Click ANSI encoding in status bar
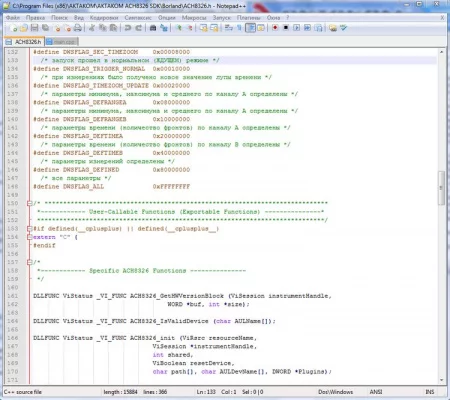The height and width of the screenshot is (400, 450). [x=376, y=392]
